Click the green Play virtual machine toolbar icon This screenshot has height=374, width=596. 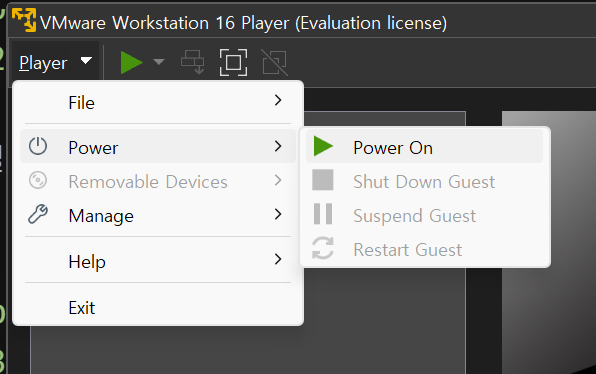[x=131, y=62]
